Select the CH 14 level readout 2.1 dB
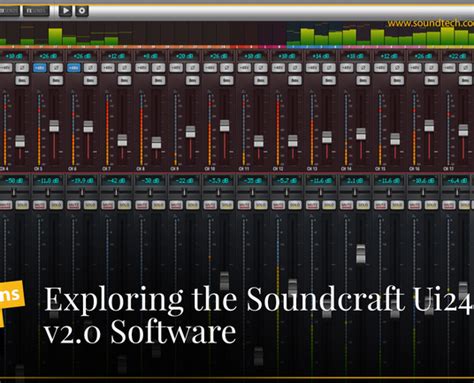 click(355, 181)
